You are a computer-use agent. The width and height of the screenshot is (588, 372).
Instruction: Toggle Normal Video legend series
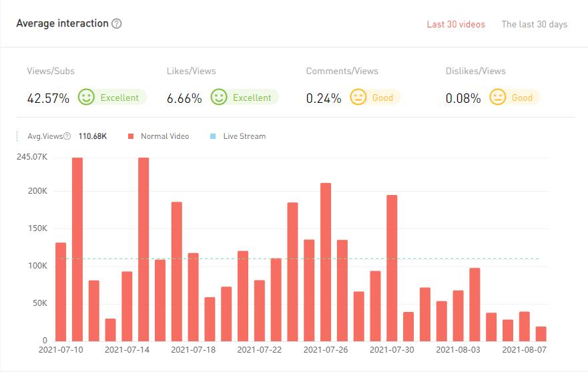[164, 136]
